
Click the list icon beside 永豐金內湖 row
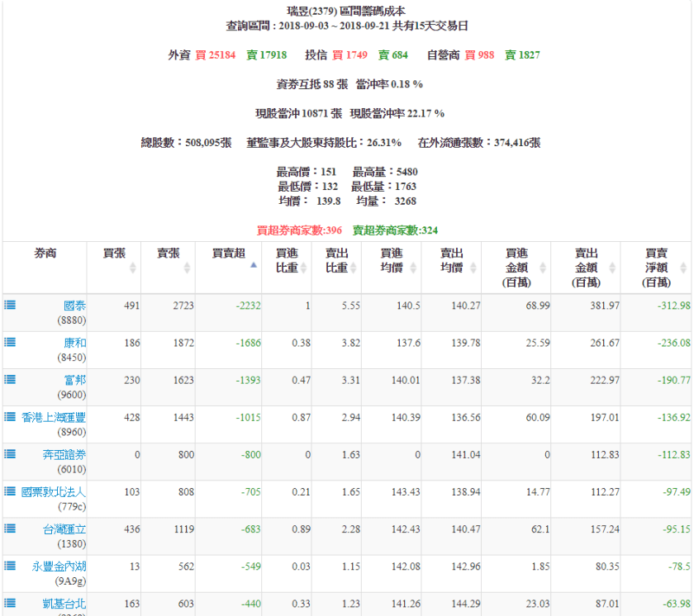[10, 565]
